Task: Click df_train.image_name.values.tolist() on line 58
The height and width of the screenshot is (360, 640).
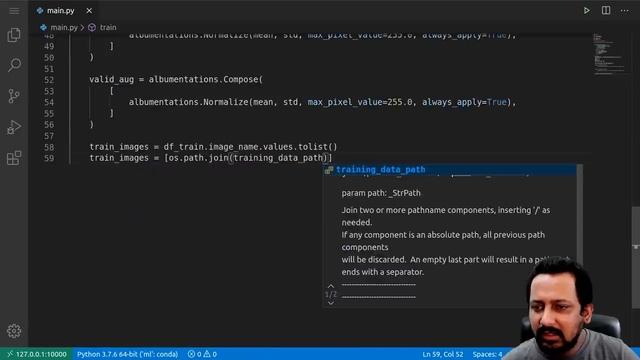Action: click(x=250, y=147)
